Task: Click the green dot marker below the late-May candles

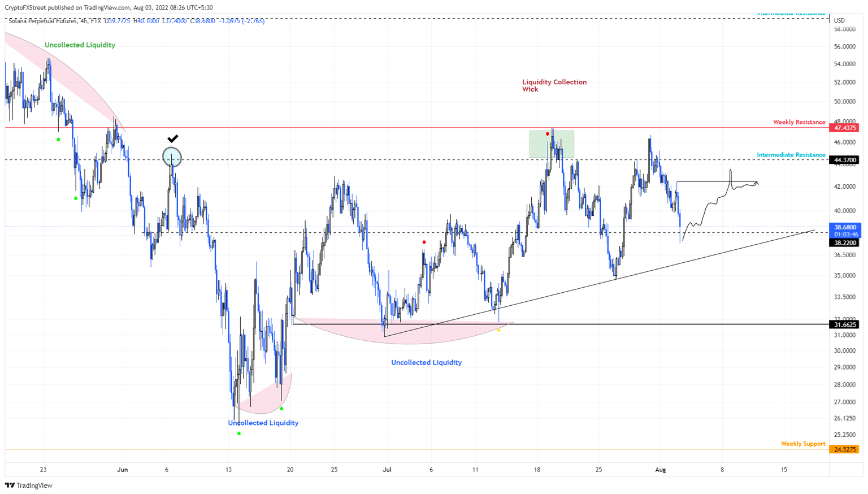Action: coord(75,198)
